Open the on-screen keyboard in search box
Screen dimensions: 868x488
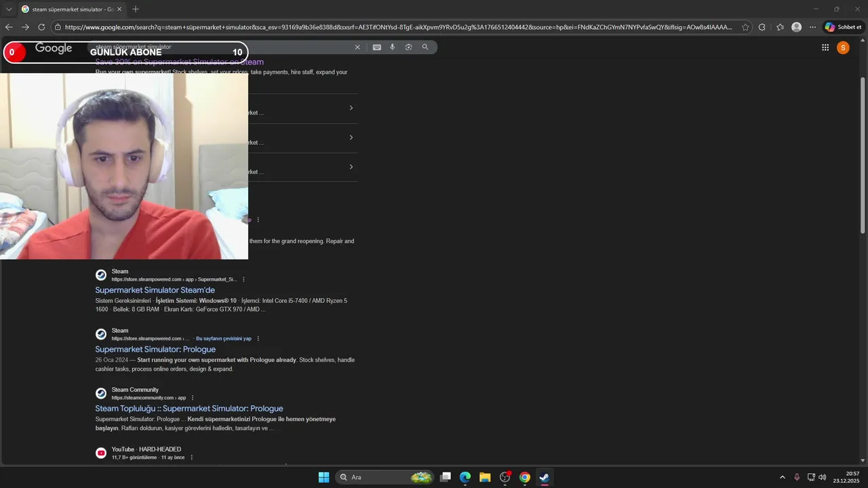tap(376, 47)
